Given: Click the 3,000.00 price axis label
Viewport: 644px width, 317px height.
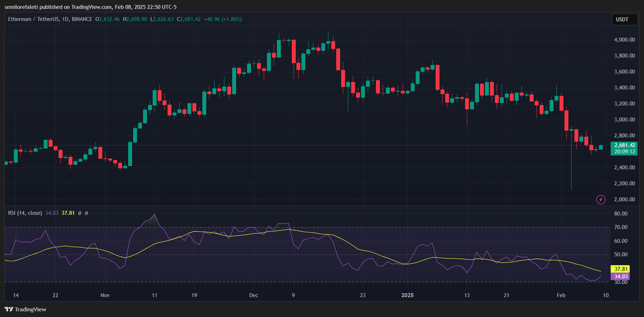Looking at the screenshot, I should pos(624,120).
